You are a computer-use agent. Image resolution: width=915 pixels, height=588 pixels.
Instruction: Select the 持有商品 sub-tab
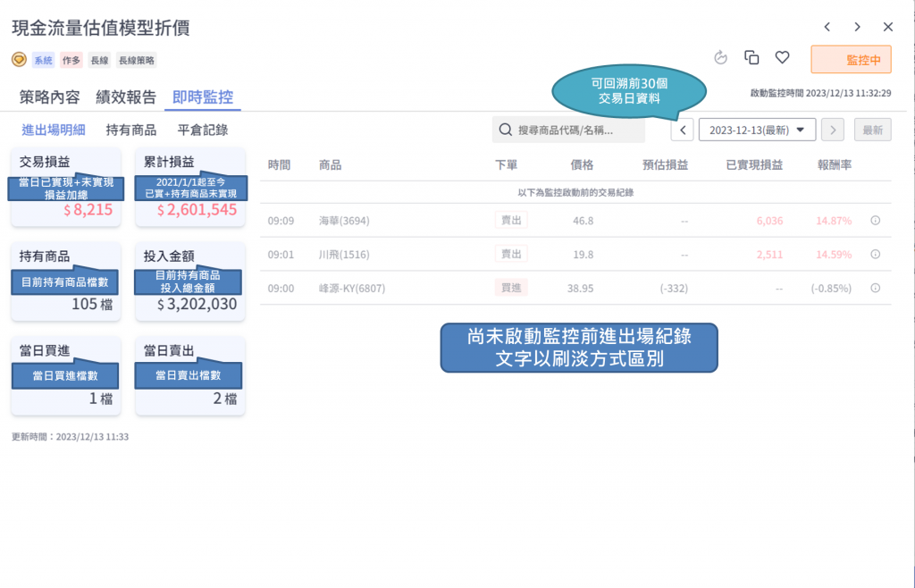pyautogui.click(x=131, y=130)
